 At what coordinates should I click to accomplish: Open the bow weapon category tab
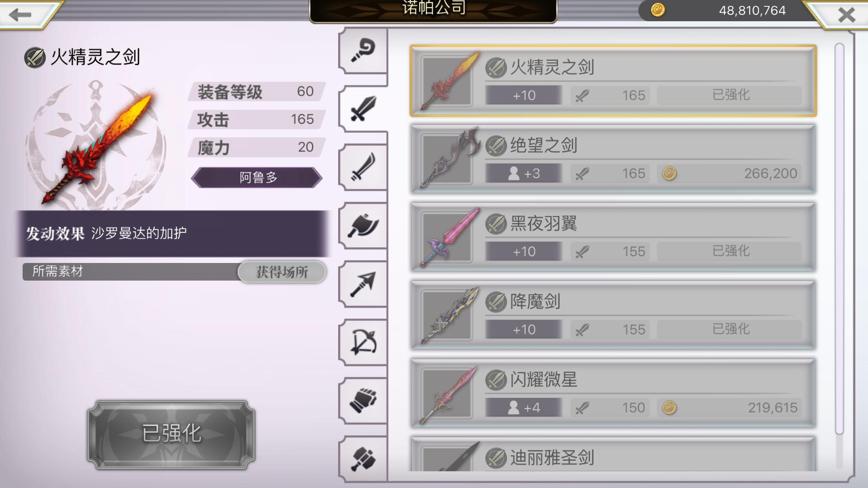[x=363, y=342]
